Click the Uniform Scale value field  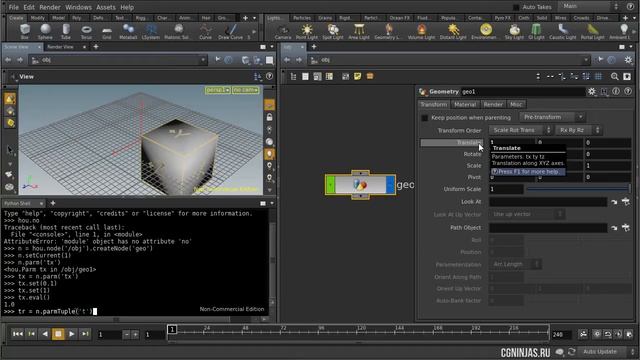[506, 189]
